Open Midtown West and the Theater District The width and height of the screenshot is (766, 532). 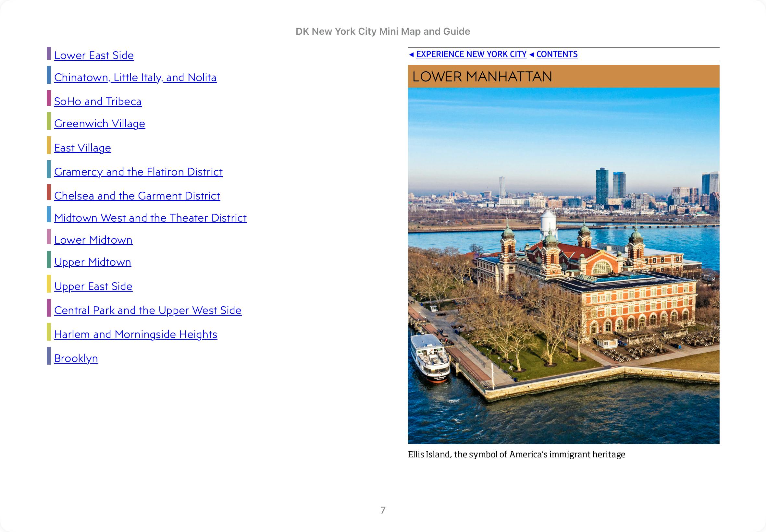[150, 218]
